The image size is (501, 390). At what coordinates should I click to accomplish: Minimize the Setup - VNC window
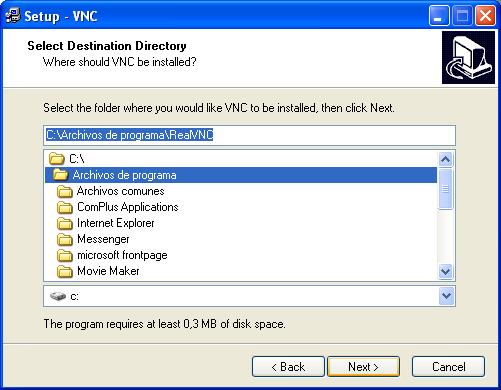pyautogui.click(x=439, y=16)
